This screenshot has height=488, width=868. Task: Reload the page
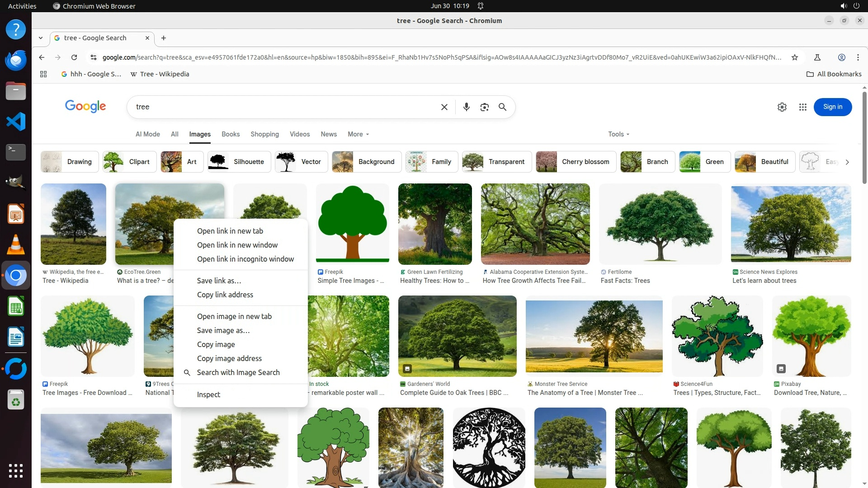(74, 57)
